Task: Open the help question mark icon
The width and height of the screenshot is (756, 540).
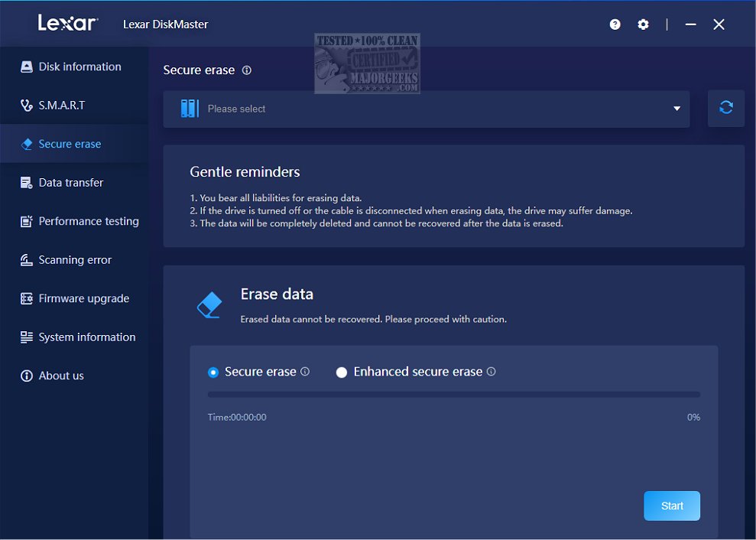Action: click(615, 24)
